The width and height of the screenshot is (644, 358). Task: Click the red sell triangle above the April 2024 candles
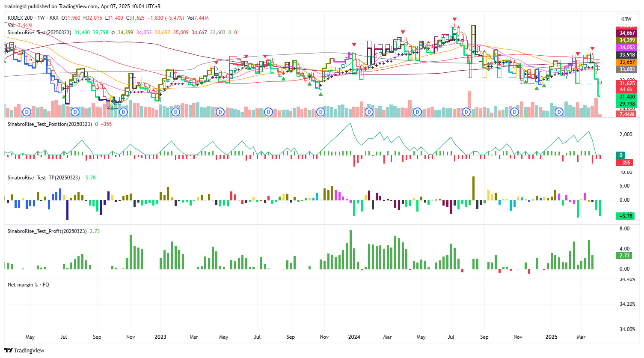click(x=403, y=32)
